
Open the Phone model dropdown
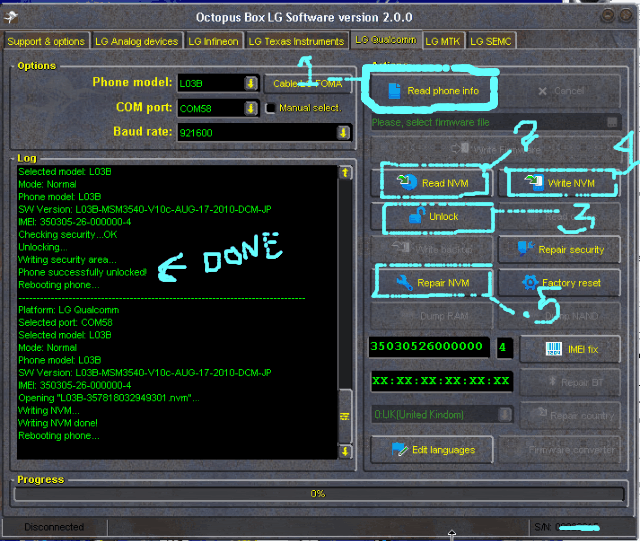[251, 83]
